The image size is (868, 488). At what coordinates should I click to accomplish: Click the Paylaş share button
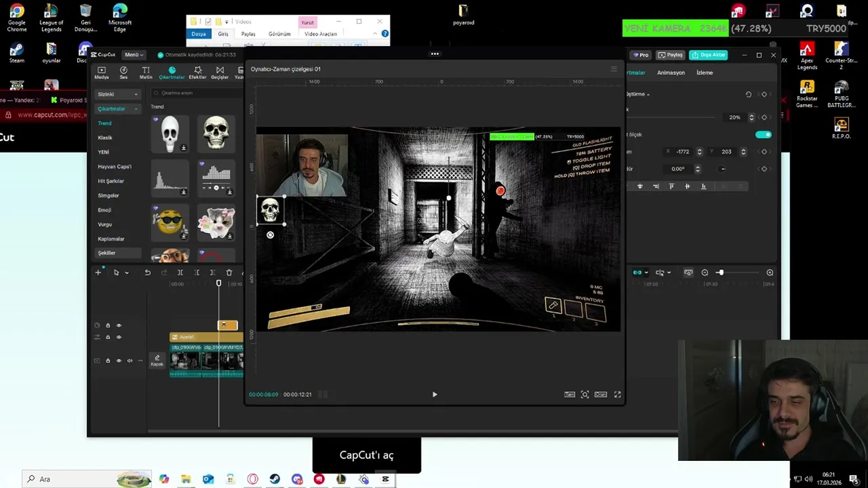[671, 55]
